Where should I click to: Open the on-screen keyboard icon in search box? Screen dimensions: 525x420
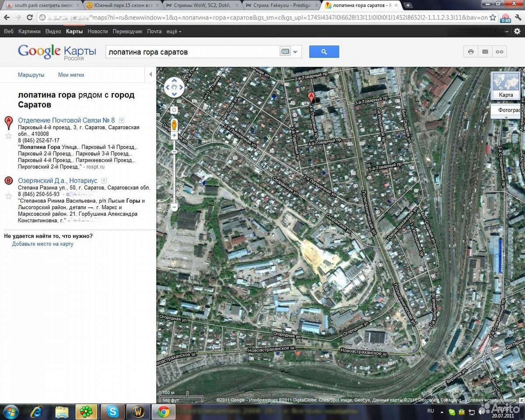[x=285, y=52]
